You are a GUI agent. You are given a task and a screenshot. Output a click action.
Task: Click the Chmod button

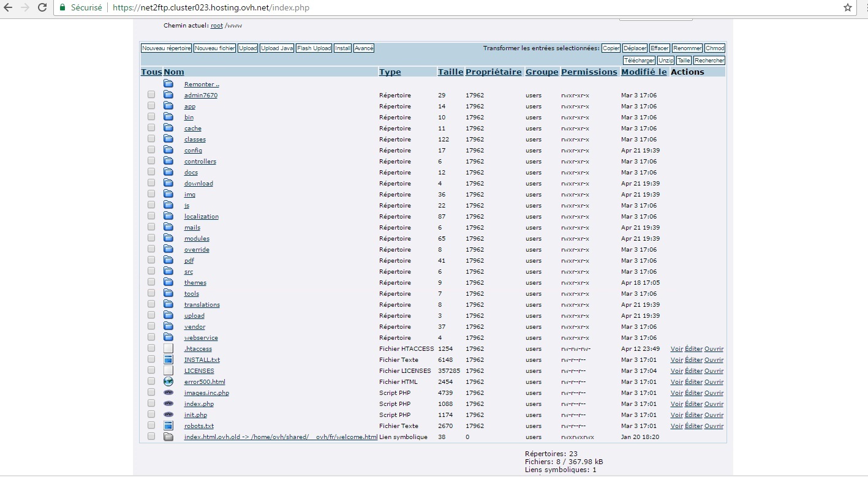[714, 48]
